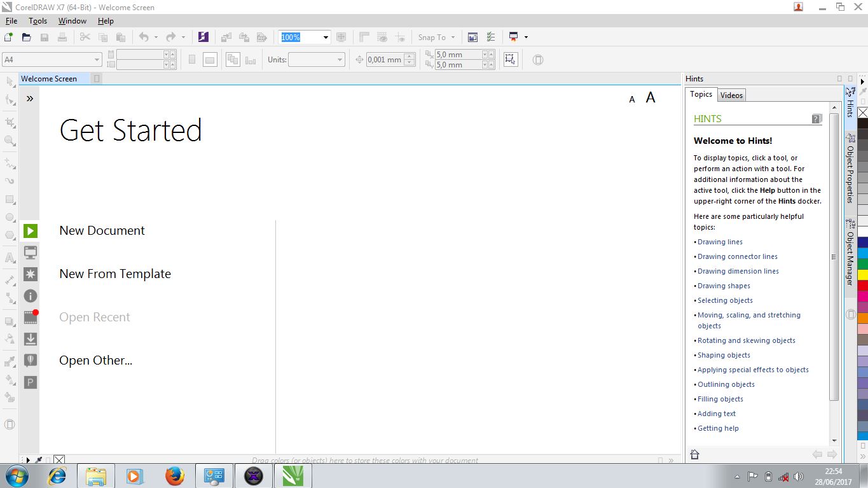
Task: Open the Window menu
Action: click(x=72, y=21)
